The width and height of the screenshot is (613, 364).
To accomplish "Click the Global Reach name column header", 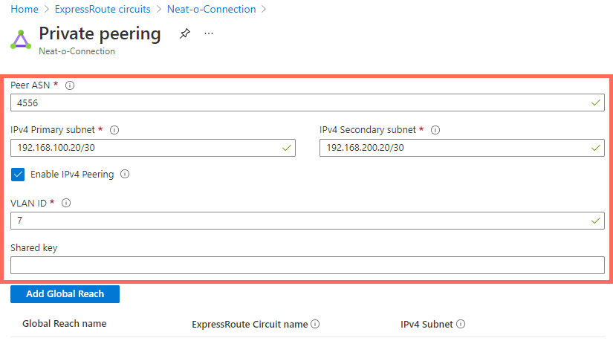I will click(x=64, y=324).
